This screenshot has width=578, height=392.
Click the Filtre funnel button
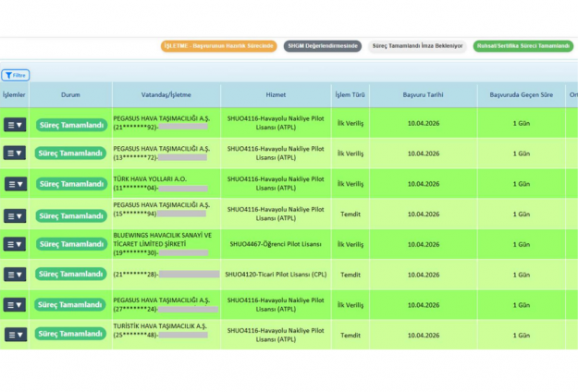[x=15, y=75]
